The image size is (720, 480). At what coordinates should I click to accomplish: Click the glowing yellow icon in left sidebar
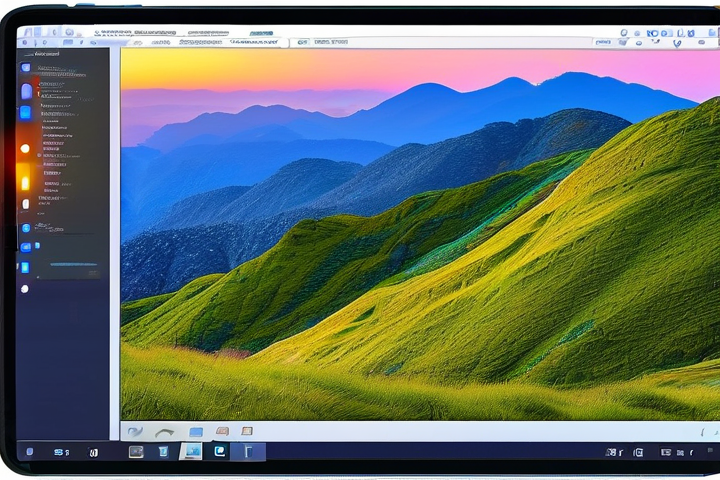25,179
